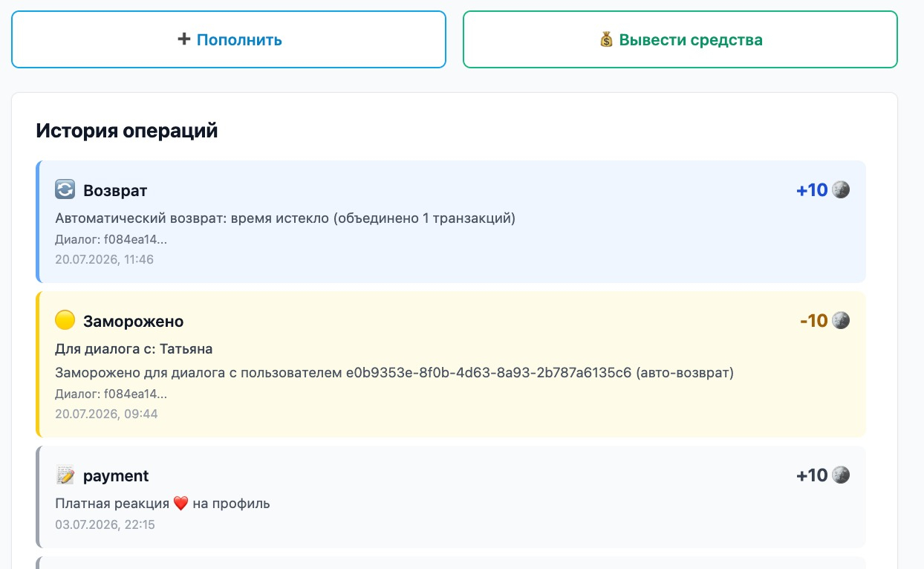The width and height of the screenshot is (924, 569).
Task: Click 'Диалог: f084ea14...' under Возврат
Action: click(x=111, y=240)
